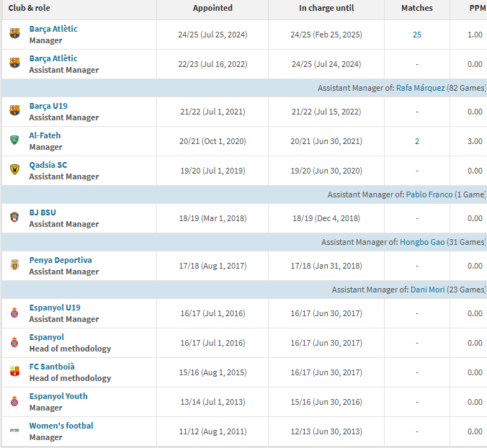The height and width of the screenshot is (448, 487).
Task: Open the Barça Atlètic link in the Manager row
Action: [x=53, y=29]
